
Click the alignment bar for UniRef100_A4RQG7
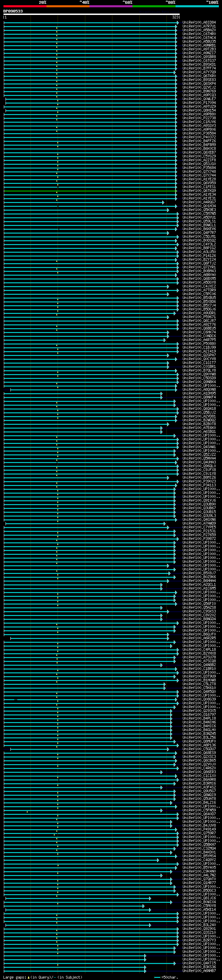pyautogui.click(x=84, y=202)
